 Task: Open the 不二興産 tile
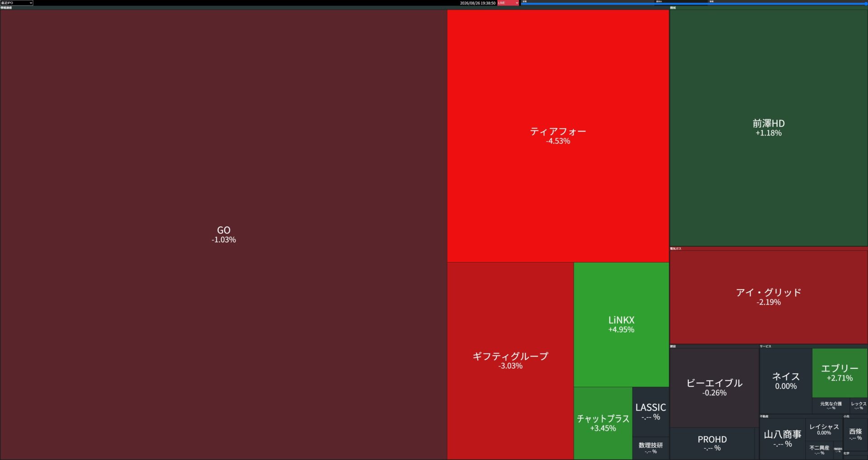(x=819, y=450)
